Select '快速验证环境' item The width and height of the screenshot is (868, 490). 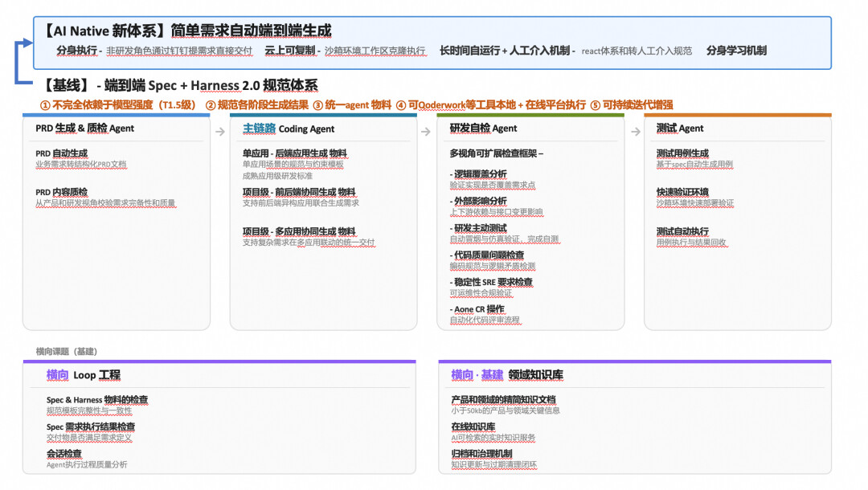click(x=682, y=192)
